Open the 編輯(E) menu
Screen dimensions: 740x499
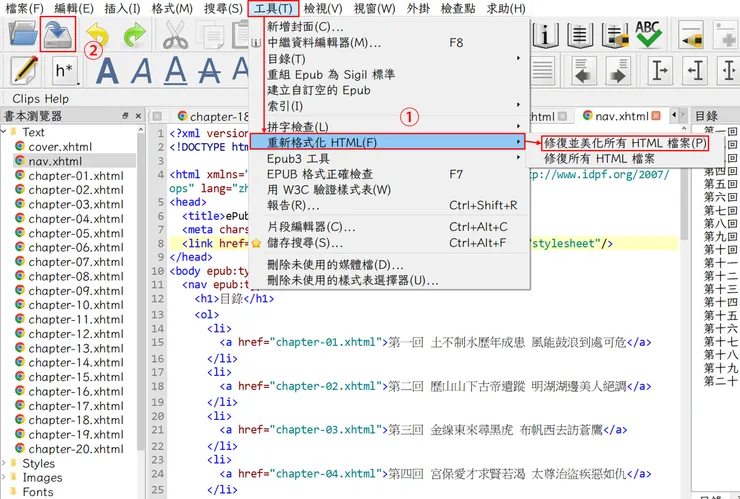pos(74,8)
